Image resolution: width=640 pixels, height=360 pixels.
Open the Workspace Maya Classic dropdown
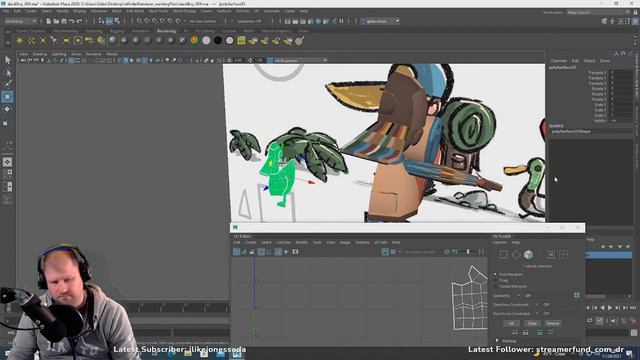click(x=598, y=12)
